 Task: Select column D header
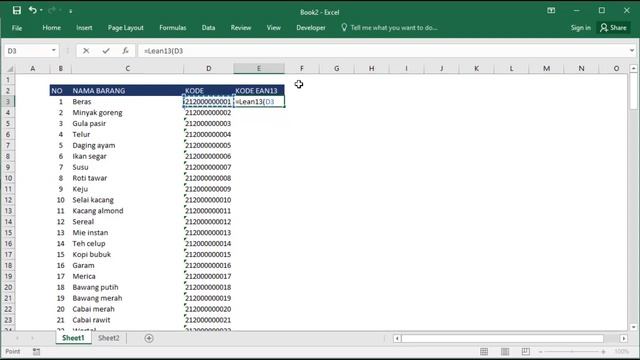click(x=209, y=69)
